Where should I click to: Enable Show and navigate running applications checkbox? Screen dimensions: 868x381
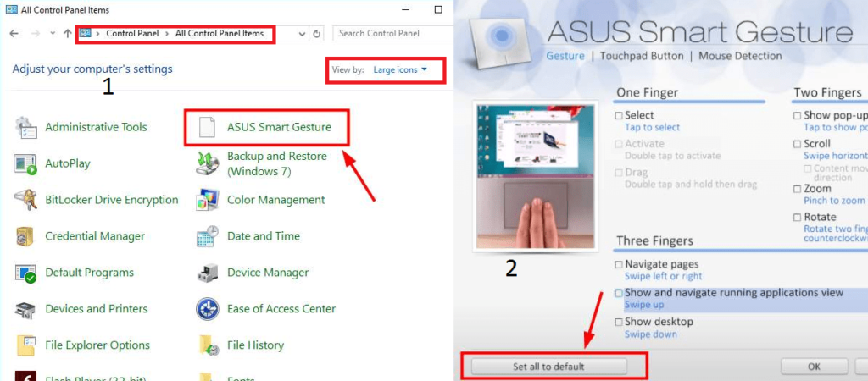(x=619, y=293)
